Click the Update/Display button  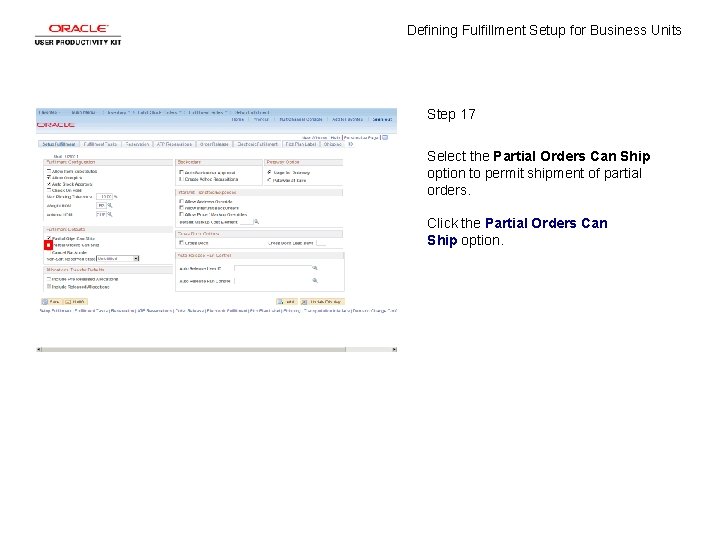click(x=322, y=302)
